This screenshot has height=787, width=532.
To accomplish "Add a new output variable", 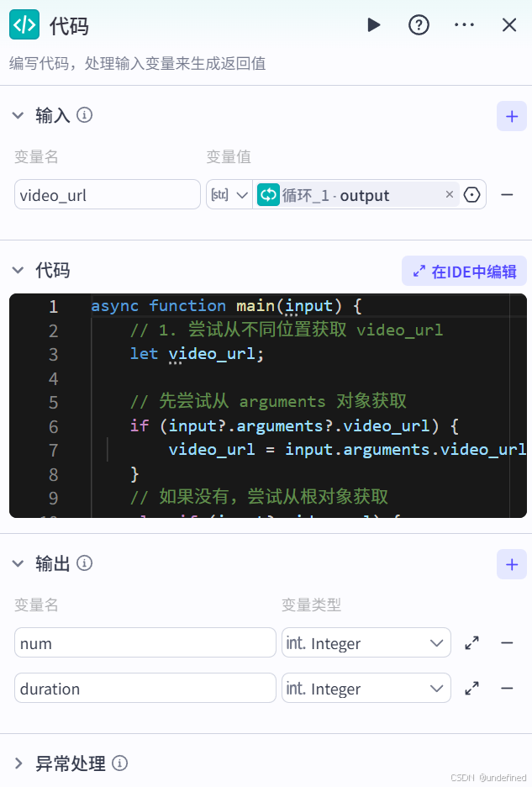I will point(512,564).
